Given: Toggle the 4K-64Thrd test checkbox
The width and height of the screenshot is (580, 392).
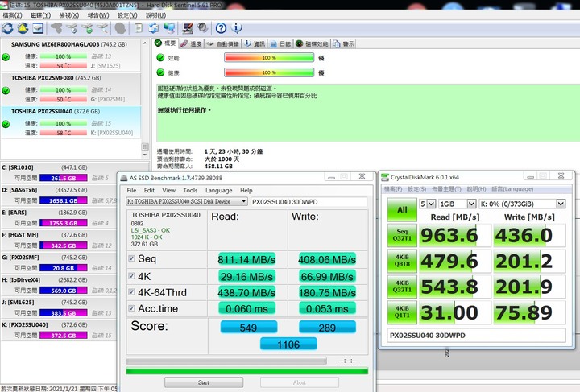Looking at the screenshot, I should pyautogui.click(x=131, y=292).
